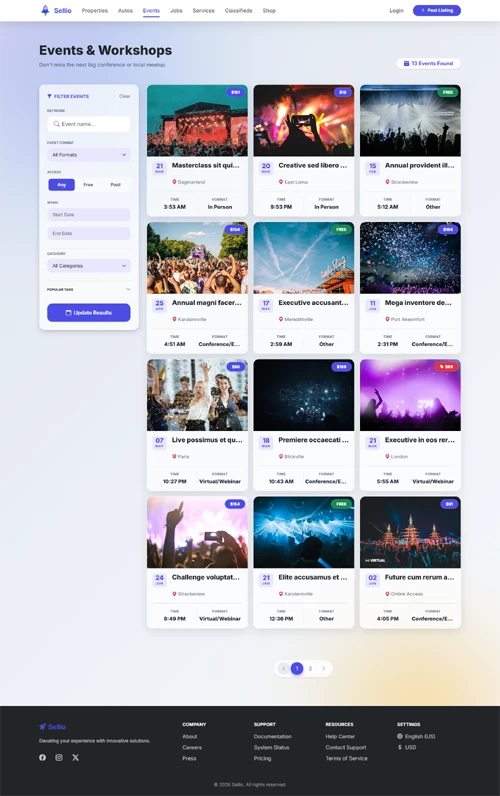Click the Post Listing button

point(437,10)
